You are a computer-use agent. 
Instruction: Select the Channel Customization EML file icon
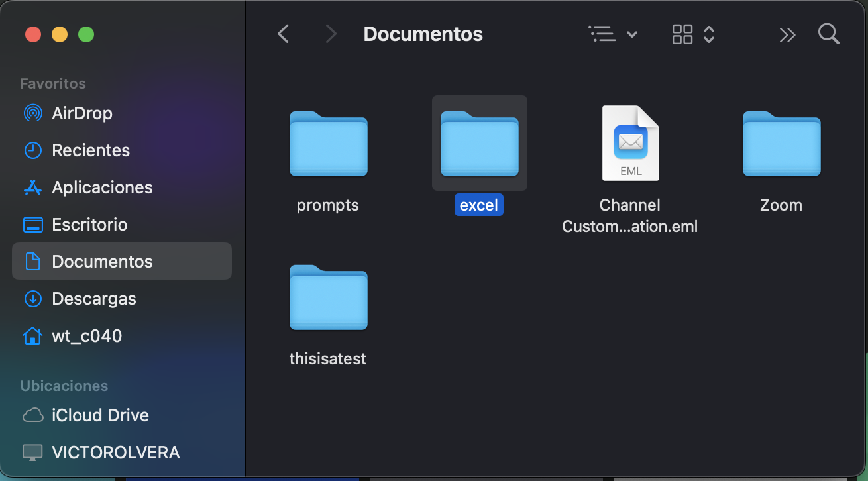tap(630, 143)
